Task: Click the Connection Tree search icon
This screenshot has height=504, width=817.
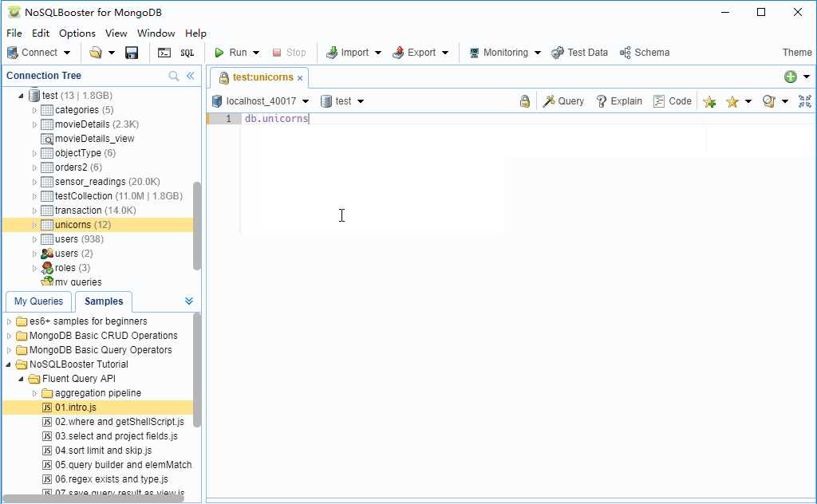Action: (x=173, y=76)
